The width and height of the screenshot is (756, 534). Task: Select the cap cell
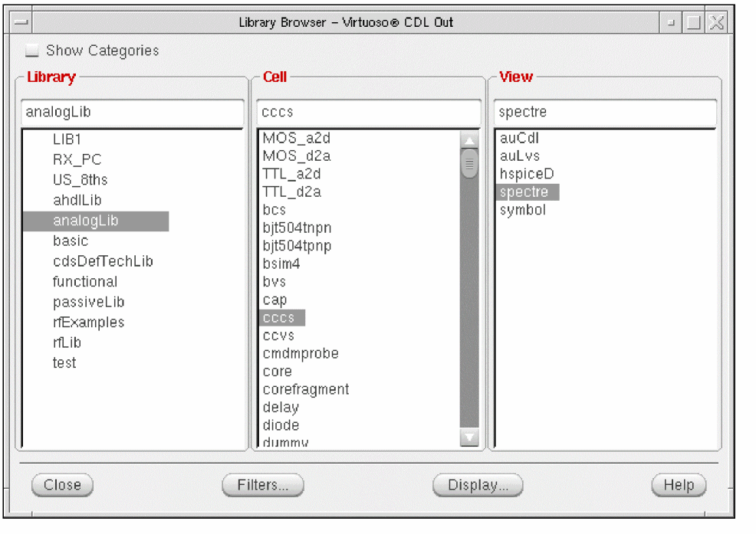pyautogui.click(x=274, y=300)
